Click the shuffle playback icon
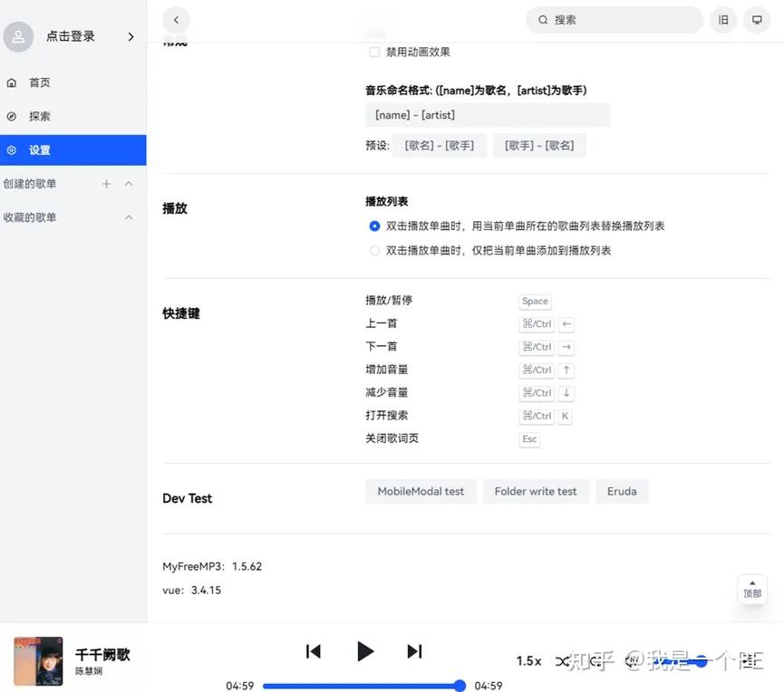The height and width of the screenshot is (692, 784). 562,659
